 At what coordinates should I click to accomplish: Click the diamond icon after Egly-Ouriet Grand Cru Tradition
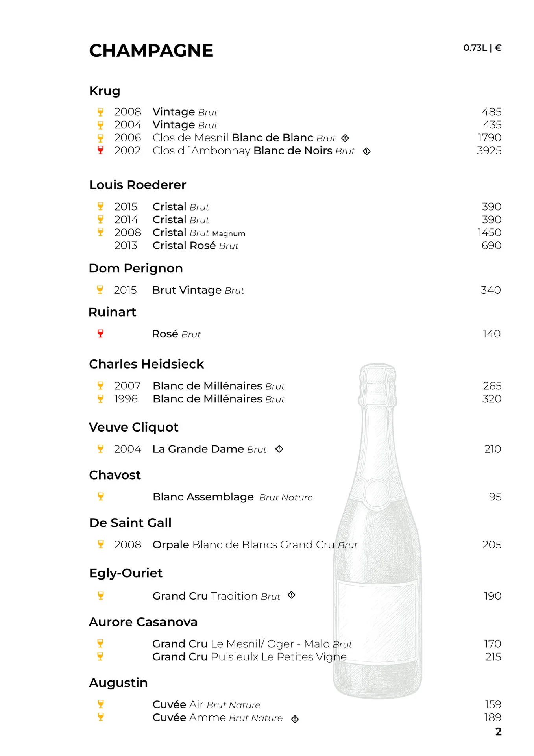[x=292, y=595]
